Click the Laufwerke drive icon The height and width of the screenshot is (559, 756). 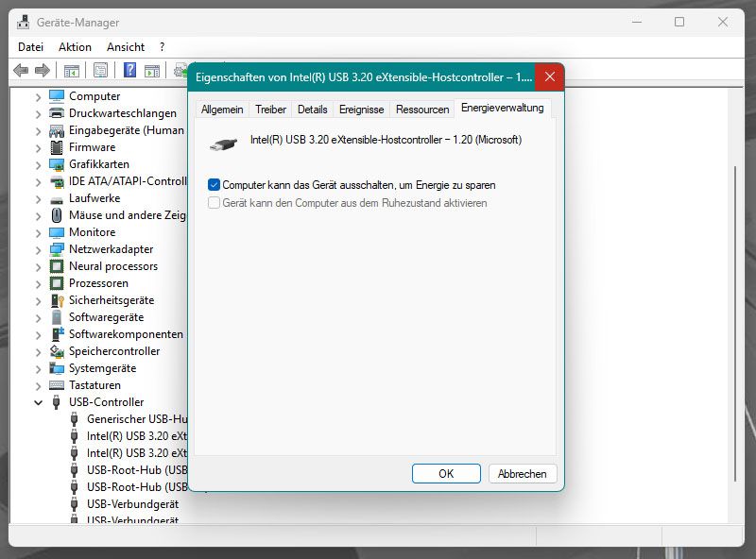(57, 199)
